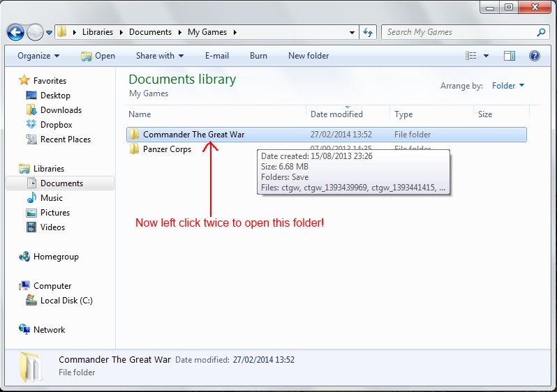
Task: Select the Panzer Corps folder icon
Action: pyautogui.click(x=134, y=149)
